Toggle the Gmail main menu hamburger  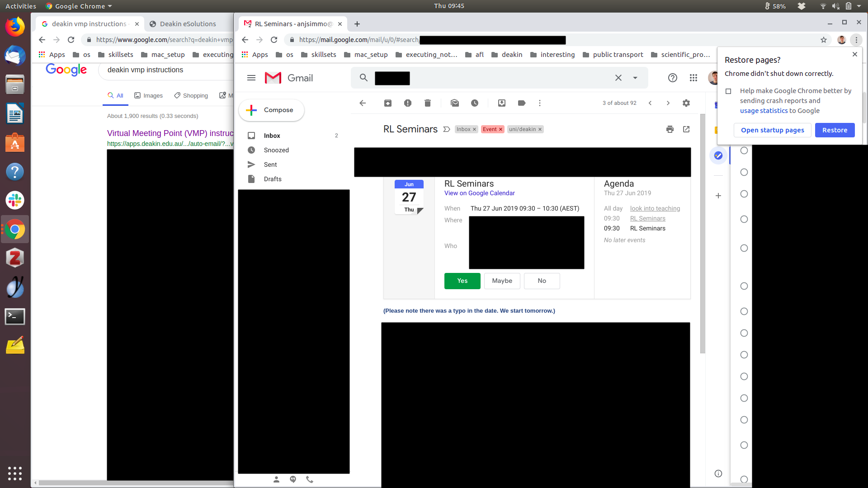[251, 78]
